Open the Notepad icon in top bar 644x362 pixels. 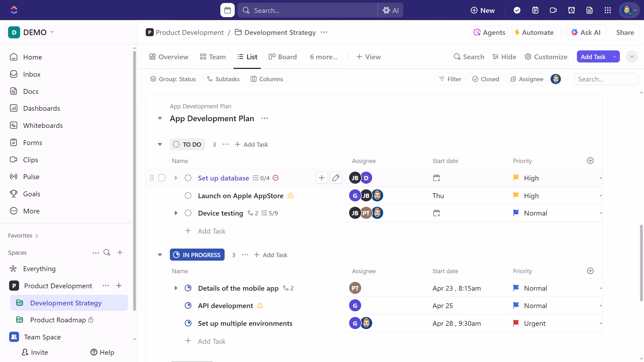coord(535,10)
